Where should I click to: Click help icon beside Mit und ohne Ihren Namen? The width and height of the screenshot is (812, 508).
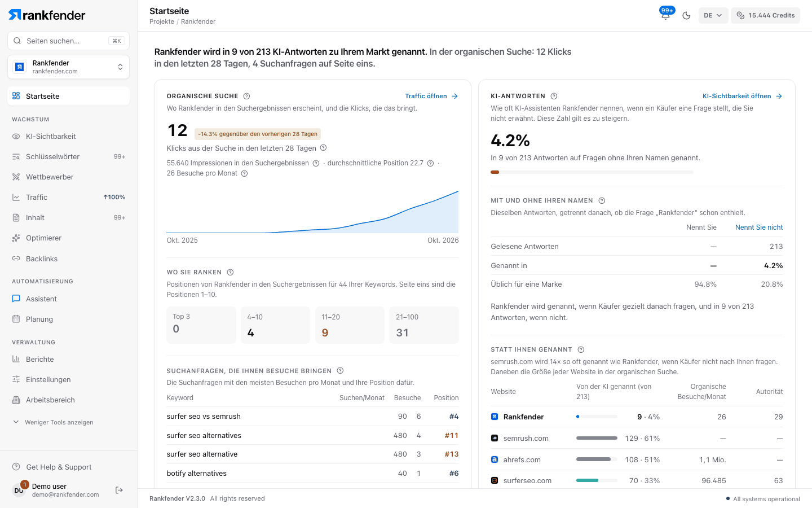coord(602,200)
